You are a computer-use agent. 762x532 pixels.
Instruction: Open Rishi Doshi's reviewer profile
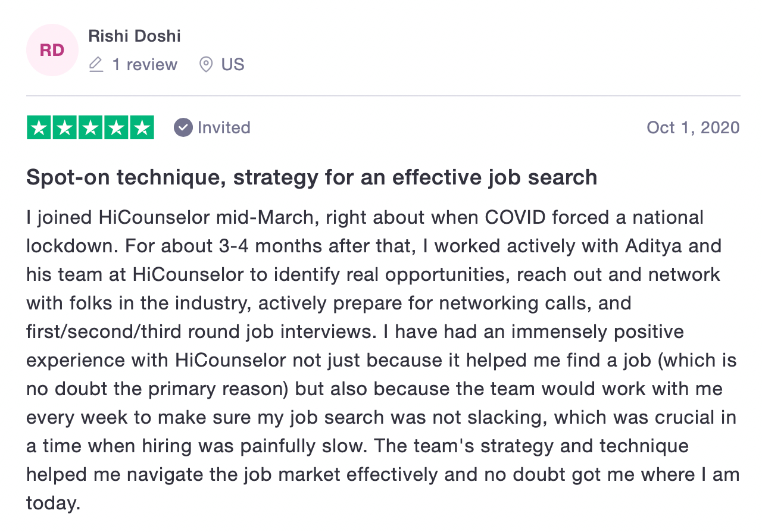pyautogui.click(x=135, y=36)
